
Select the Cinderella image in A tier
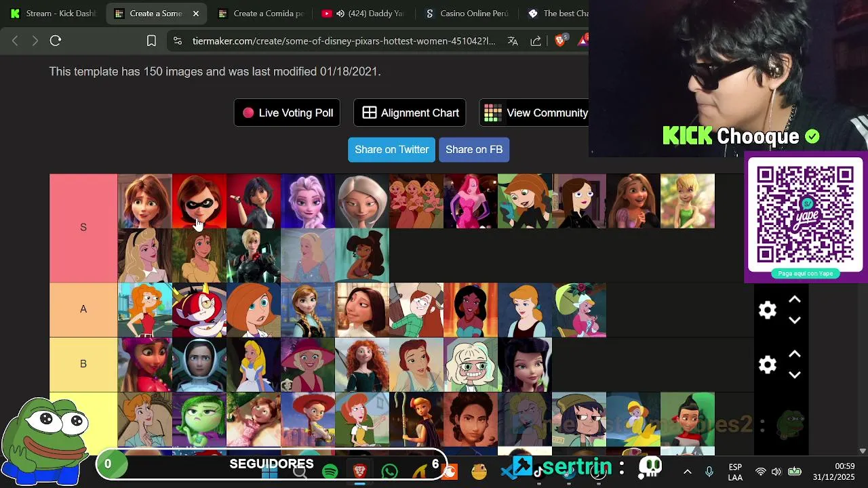tap(525, 310)
